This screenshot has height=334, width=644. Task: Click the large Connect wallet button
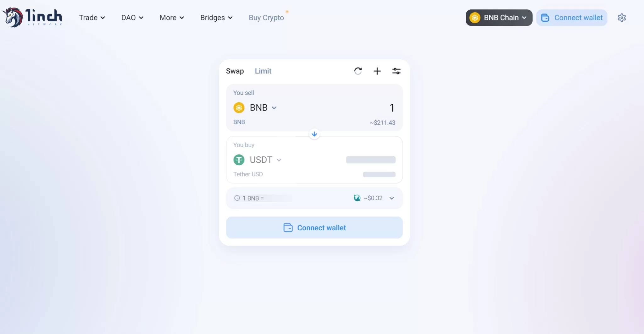click(x=314, y=227)
